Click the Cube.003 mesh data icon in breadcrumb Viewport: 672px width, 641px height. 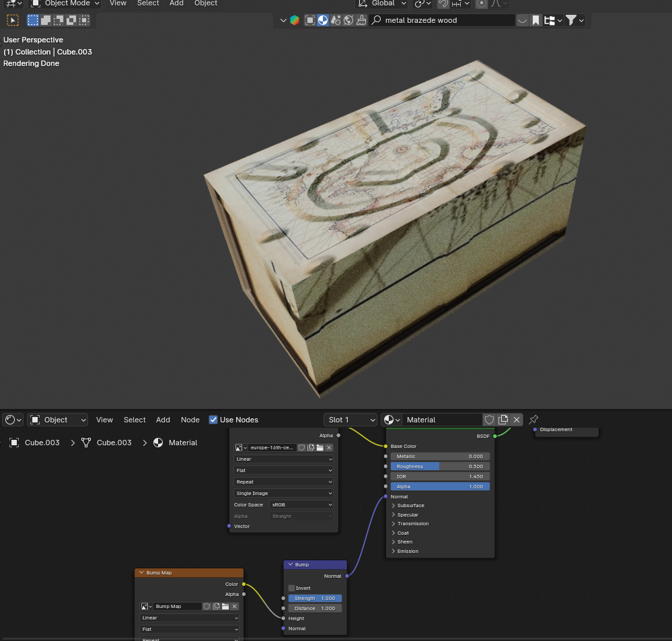point(86,443)
